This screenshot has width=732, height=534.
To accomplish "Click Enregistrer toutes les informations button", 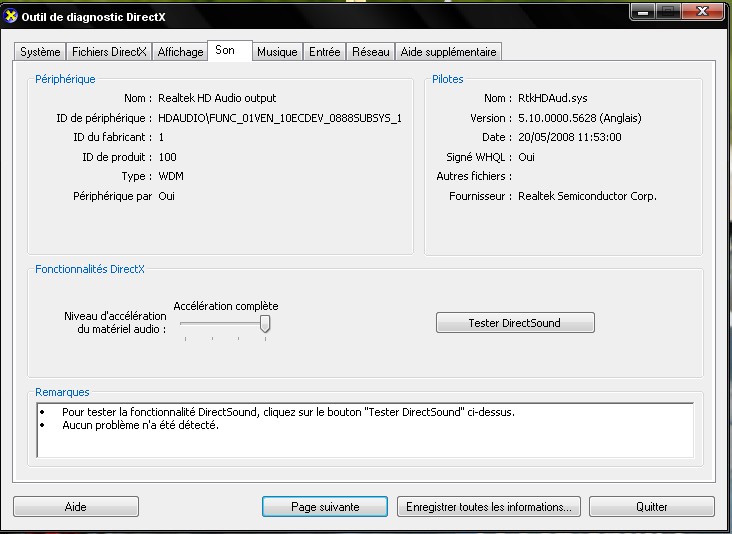I will pos(489,507).
